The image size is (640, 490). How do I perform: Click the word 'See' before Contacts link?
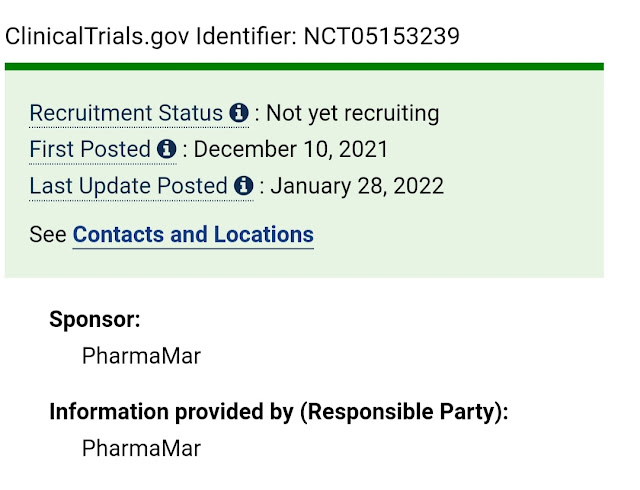(x=48, y=235)
